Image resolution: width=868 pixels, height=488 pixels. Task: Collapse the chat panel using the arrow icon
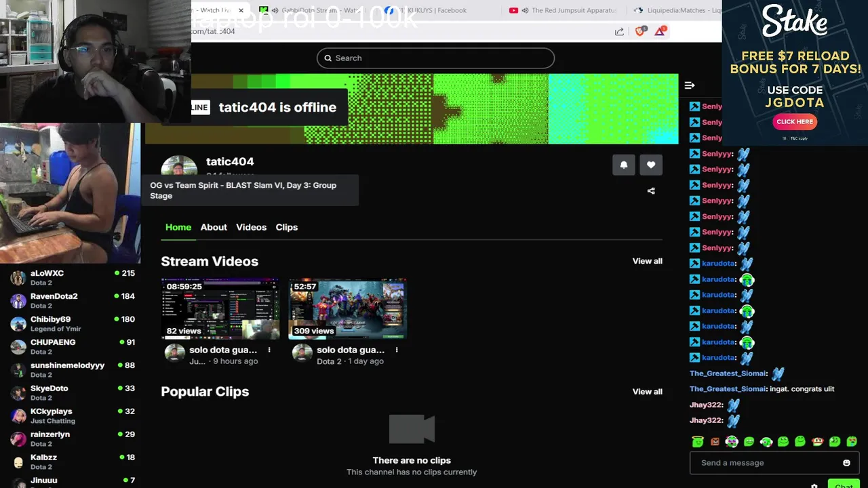pyautogui.click(x=690, y=85)
